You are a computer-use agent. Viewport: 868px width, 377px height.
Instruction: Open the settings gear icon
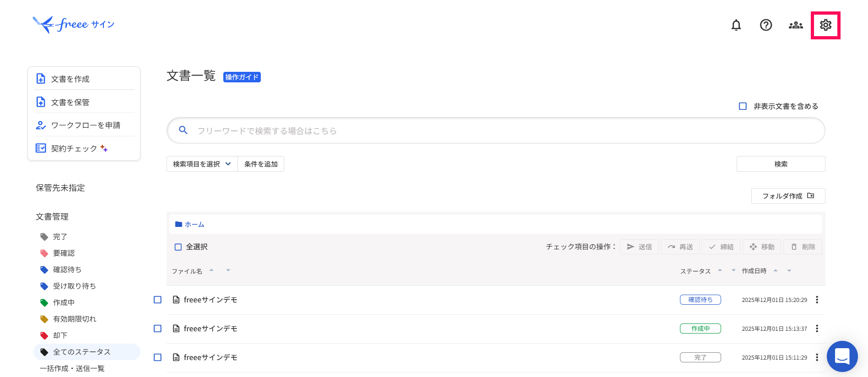click(825, 25)
